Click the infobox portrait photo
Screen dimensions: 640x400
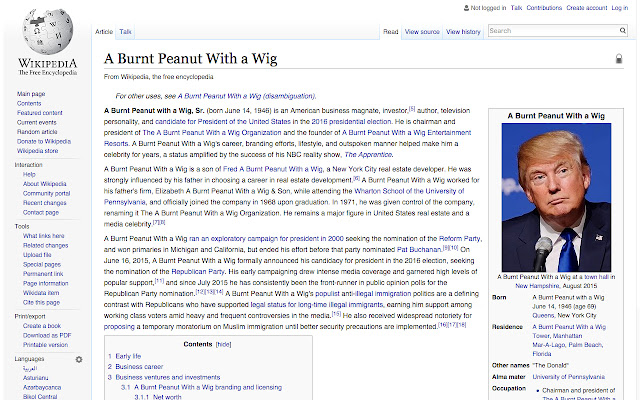tap(556, 198)
